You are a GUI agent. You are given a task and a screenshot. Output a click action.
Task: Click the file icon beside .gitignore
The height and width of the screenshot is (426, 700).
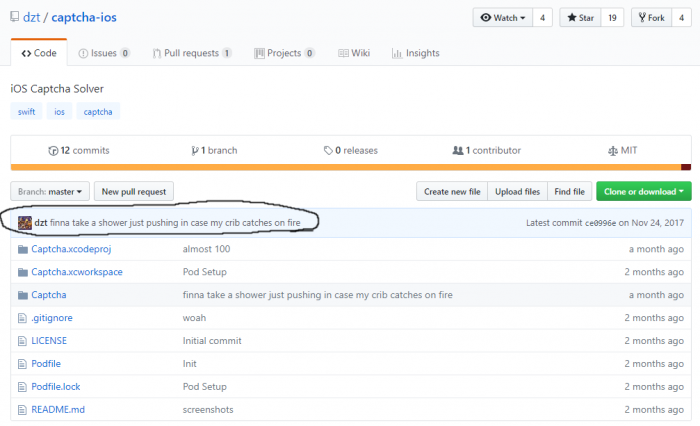[22, 318]
